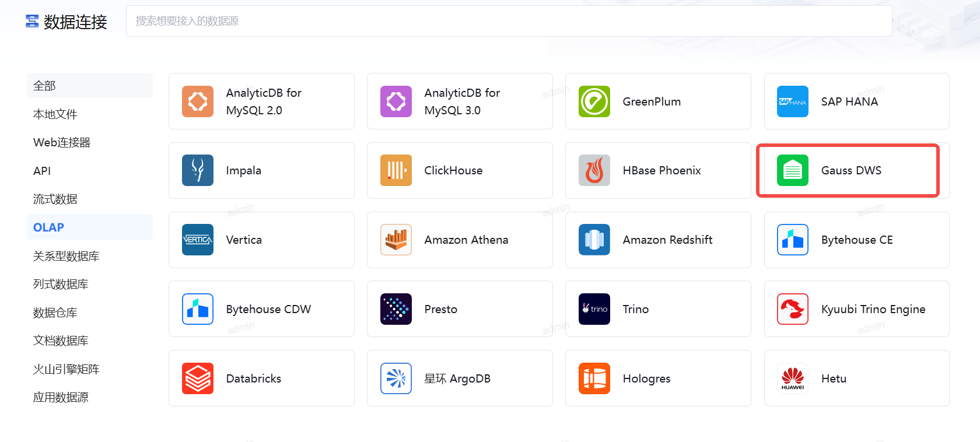Select the Presto dotted icon
This screenshot has height=442, width=980.
click(x=395, y=309)
